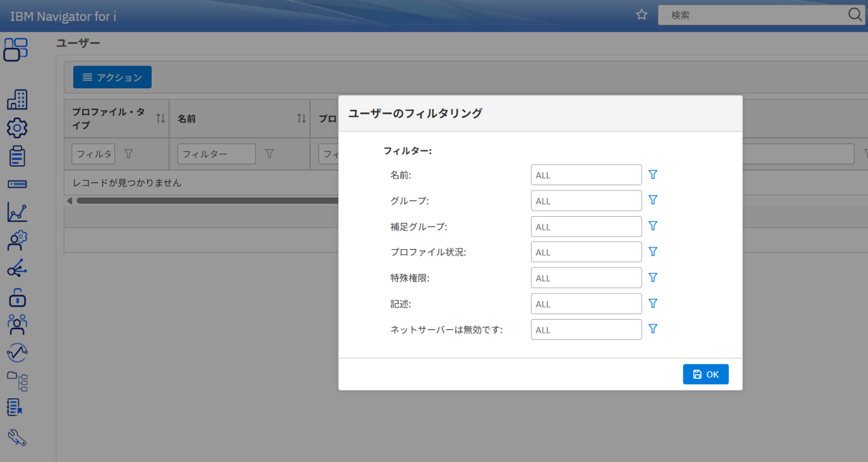The width and height of the screenshot is (868, 462).
Task: Click the search magnifier icon
Action: pos(854,15)
